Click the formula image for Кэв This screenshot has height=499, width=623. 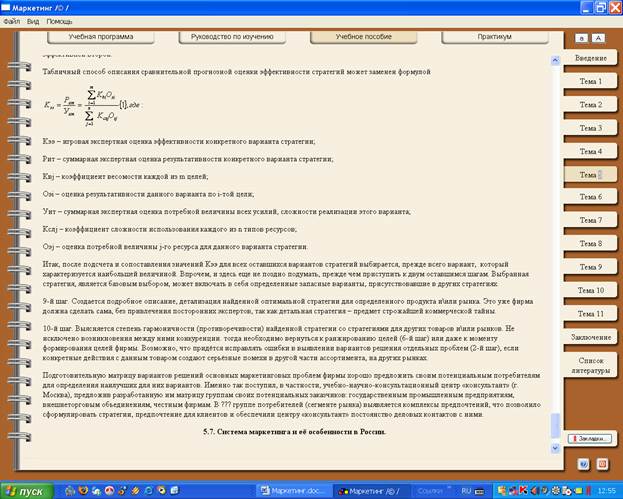(93, 105)
